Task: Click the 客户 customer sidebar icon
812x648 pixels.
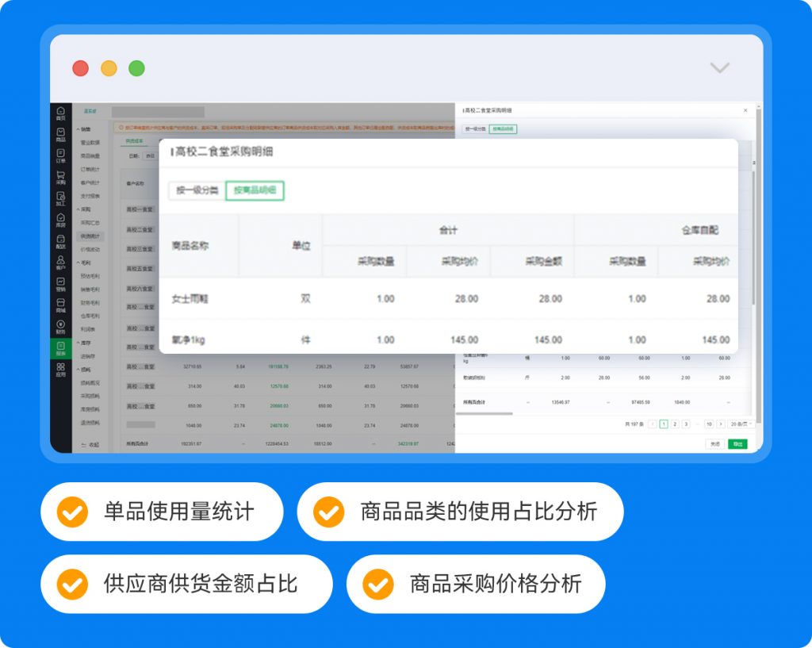Action: 61,263
